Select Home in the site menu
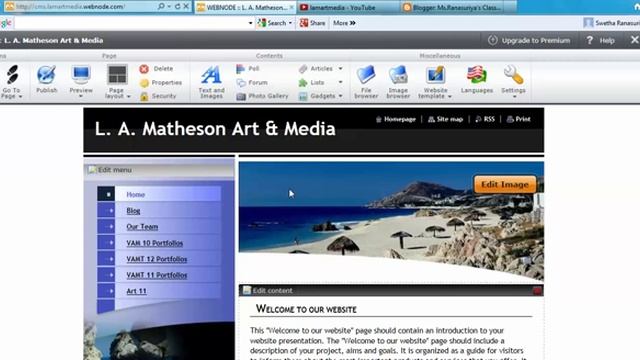The image size is (640, 360). [136, 195]
